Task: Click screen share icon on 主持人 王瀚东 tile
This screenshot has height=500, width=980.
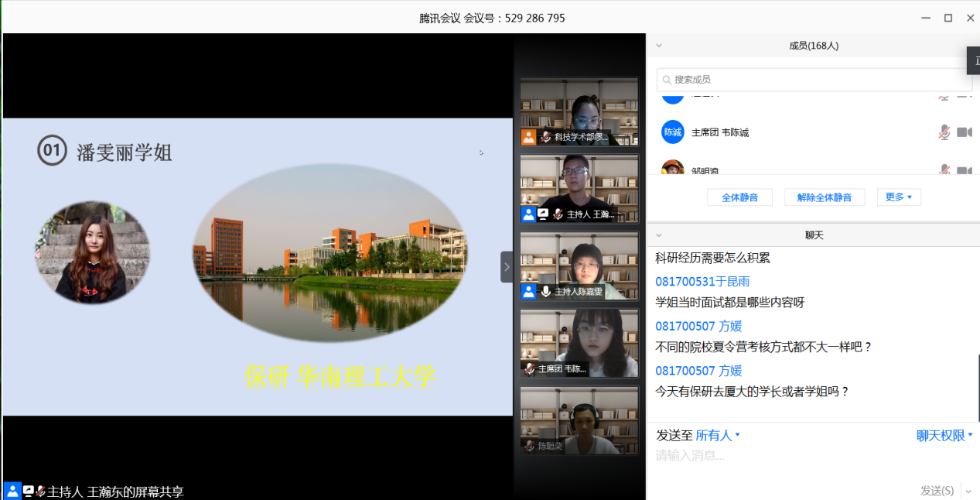Action: click(543, 214)
